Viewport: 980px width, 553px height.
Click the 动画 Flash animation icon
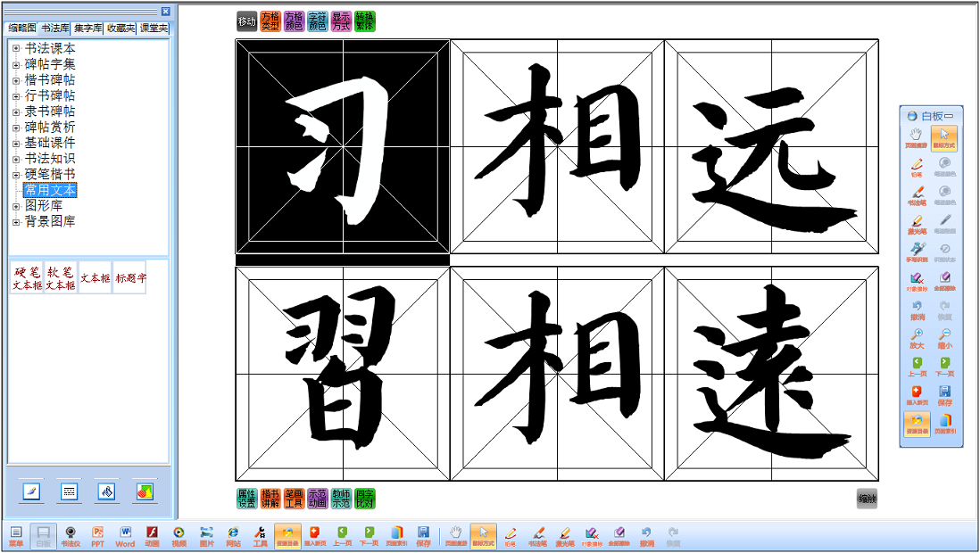[x=152, y=535]
